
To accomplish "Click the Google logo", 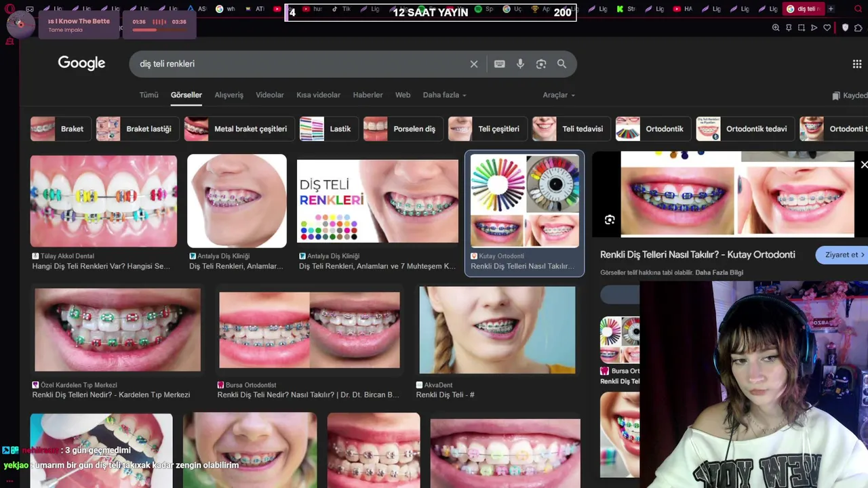I will pos(81,63).
